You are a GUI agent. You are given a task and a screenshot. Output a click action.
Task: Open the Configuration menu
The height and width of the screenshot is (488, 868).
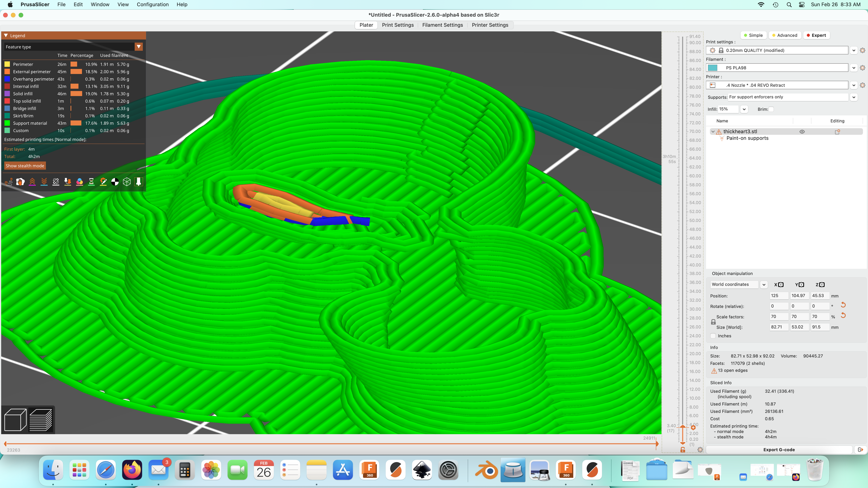153,4
